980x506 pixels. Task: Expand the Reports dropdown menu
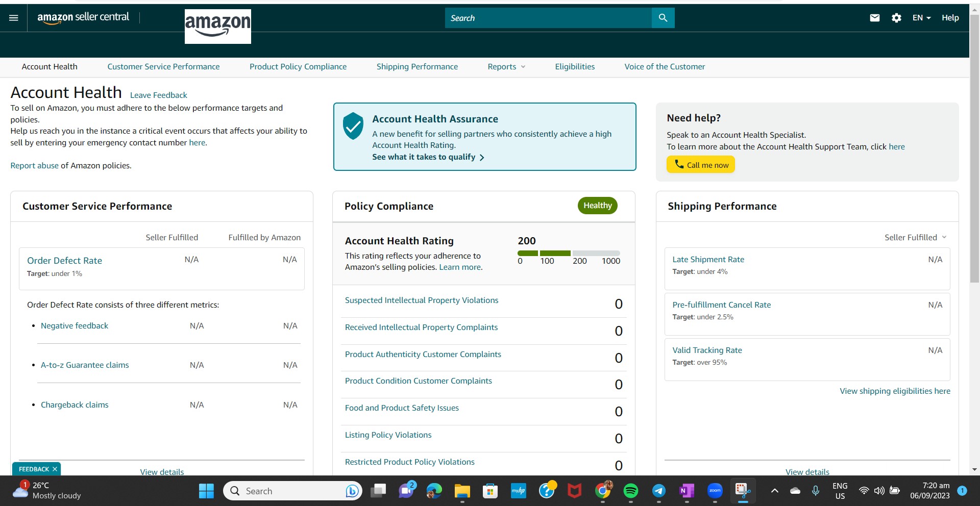(506, 67)
